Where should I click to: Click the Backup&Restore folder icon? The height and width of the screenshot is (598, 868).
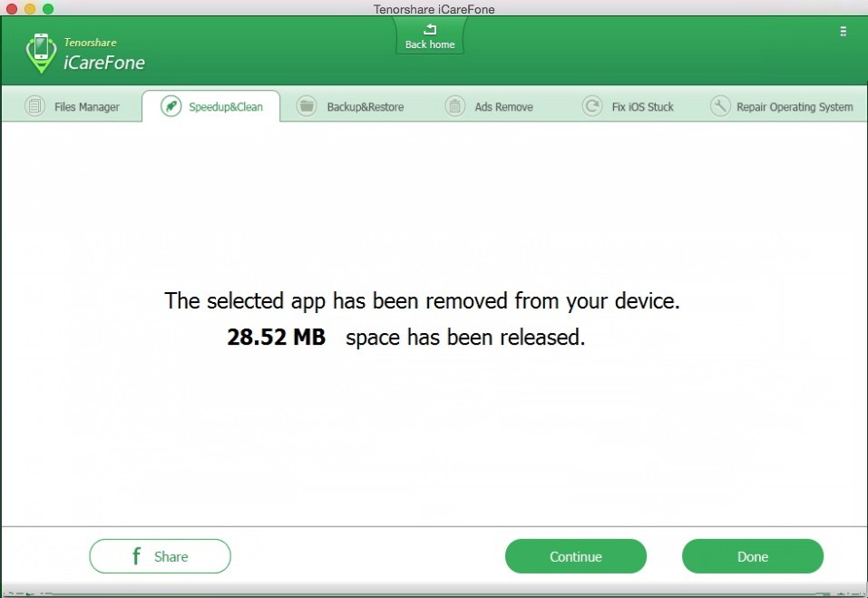tap(307, 106)
